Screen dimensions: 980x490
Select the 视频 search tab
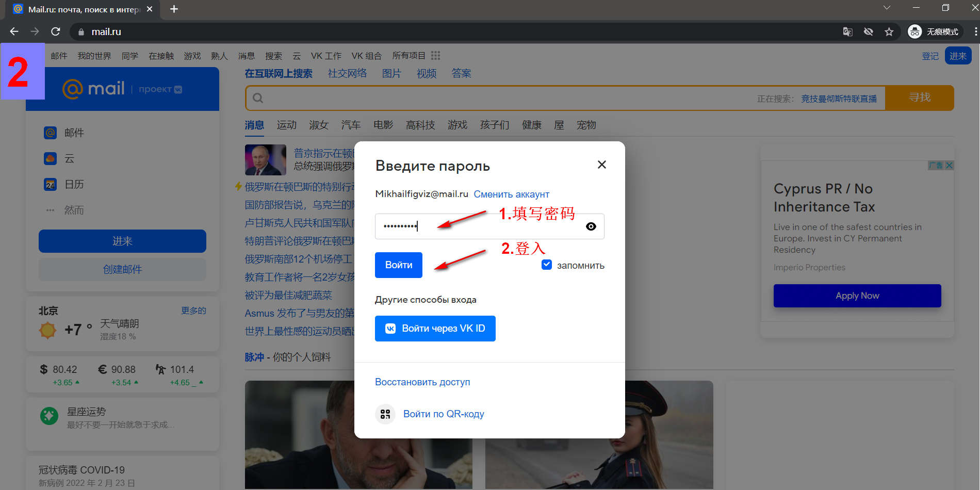(x=427, y=73)
